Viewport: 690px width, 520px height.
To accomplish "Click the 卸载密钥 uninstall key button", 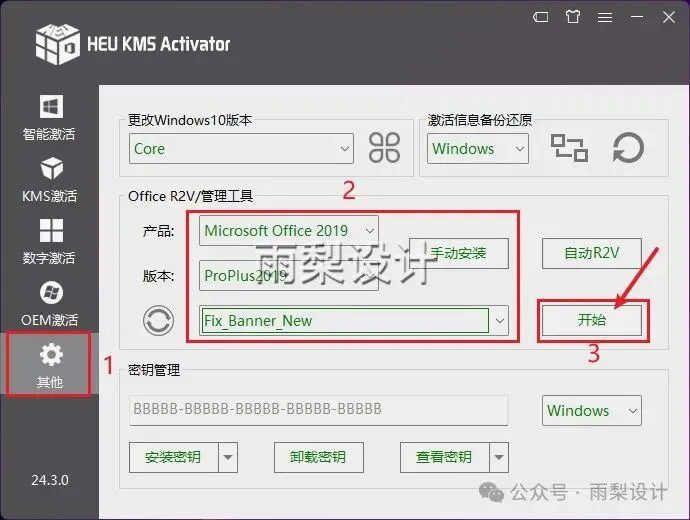I will point(319,458).
